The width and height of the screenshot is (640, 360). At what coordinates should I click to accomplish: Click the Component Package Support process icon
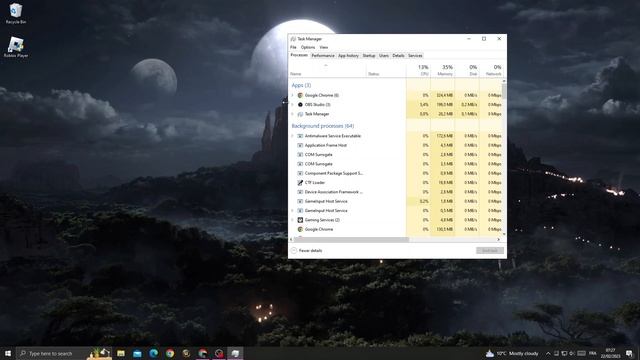[300, 173]
